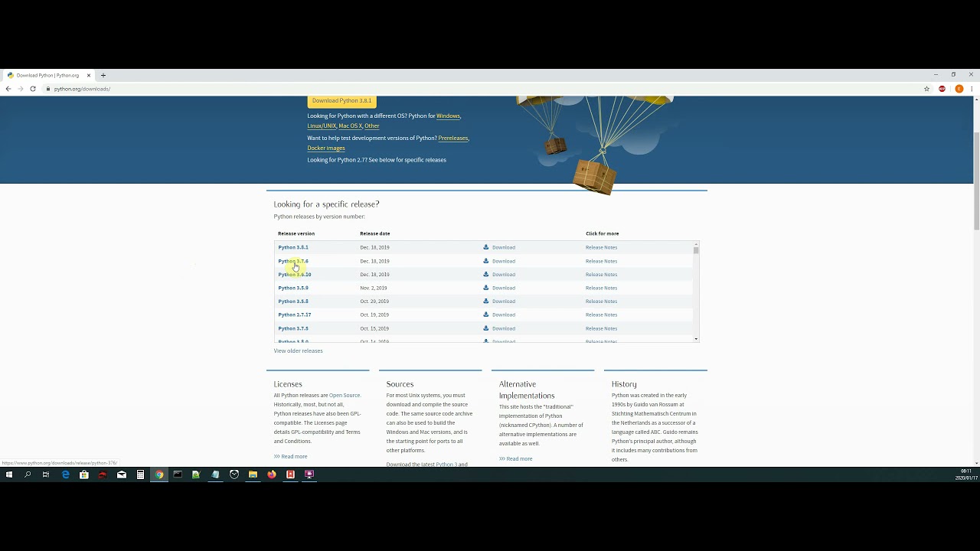Open the Command Prompt taskbar icon
This screenshot has width=980, height=551.
(x=178, y=474)
